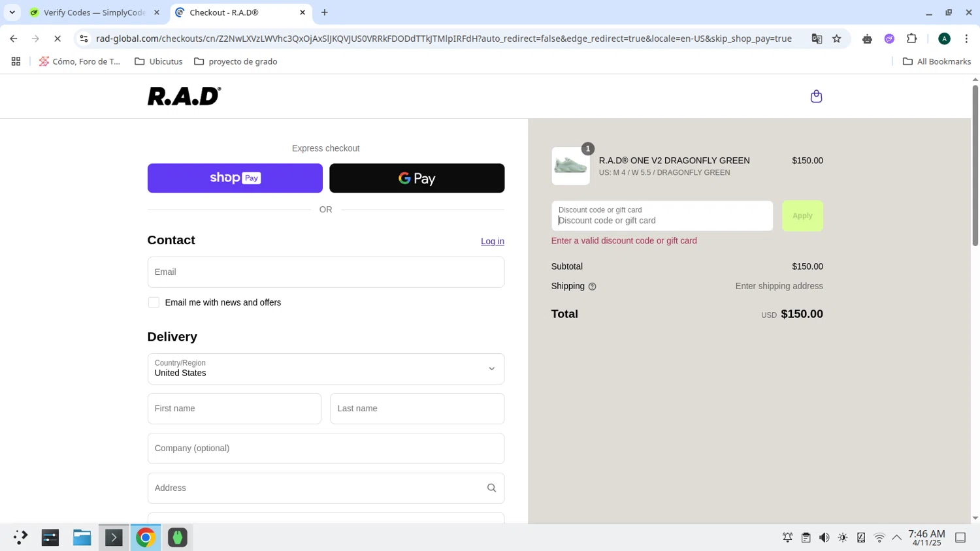Open Cómo, Foro de T... bookmark

pyautogui.click(x=80, y=61)
